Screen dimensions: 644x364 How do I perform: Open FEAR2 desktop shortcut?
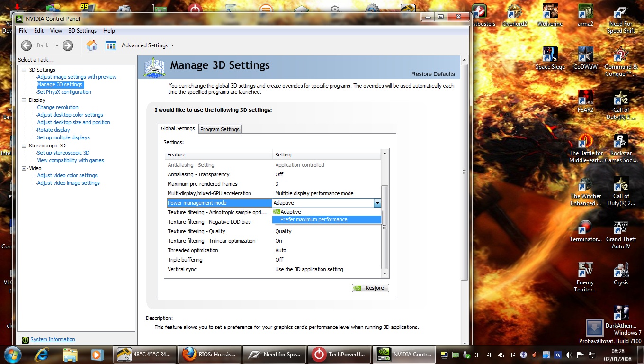point(585,101)
